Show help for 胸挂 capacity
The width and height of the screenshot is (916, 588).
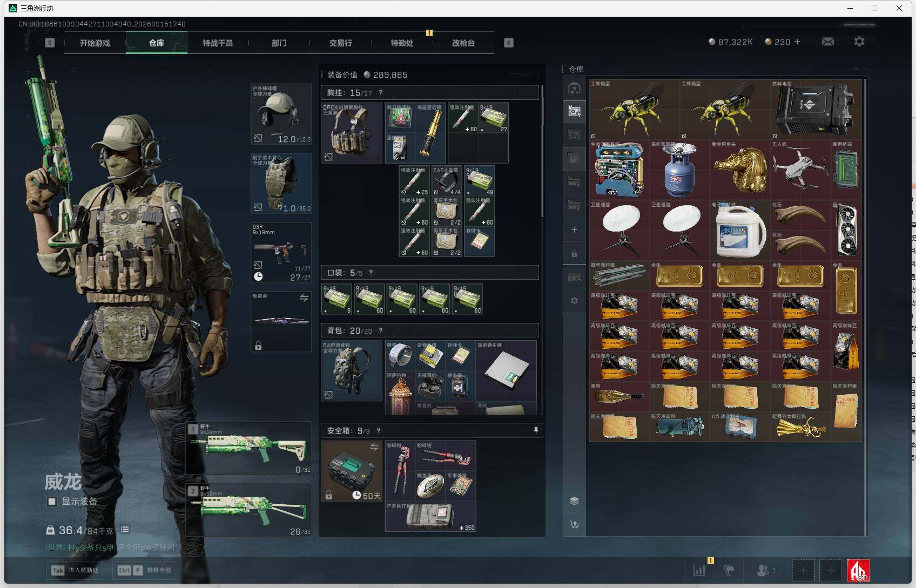click(381, 92)
